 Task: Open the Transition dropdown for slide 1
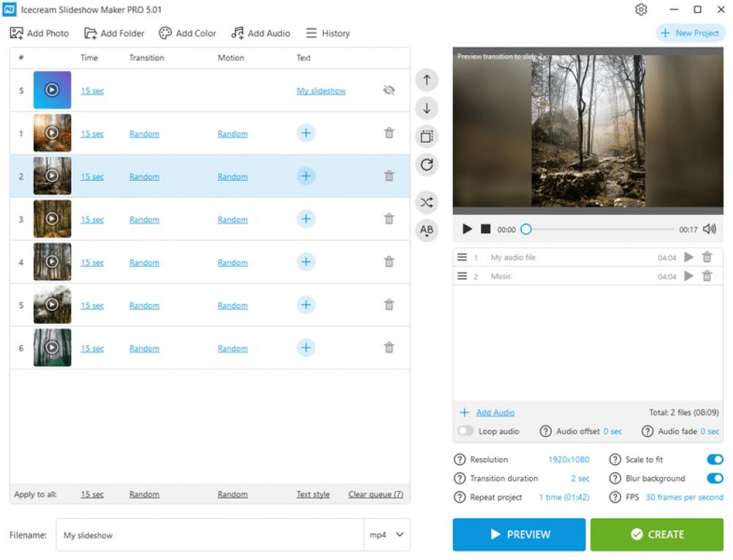click(144, 133)
